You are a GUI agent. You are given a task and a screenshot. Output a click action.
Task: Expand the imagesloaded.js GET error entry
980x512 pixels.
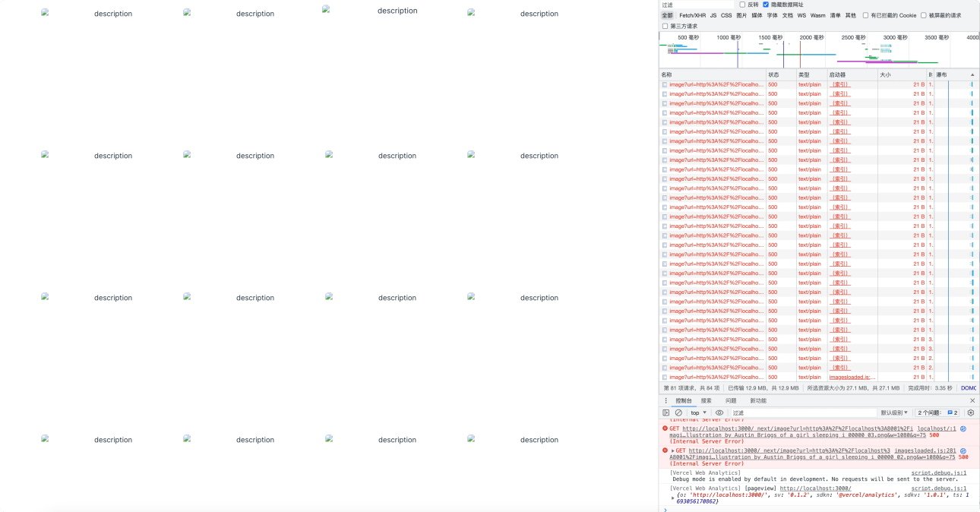coord(673,450)
